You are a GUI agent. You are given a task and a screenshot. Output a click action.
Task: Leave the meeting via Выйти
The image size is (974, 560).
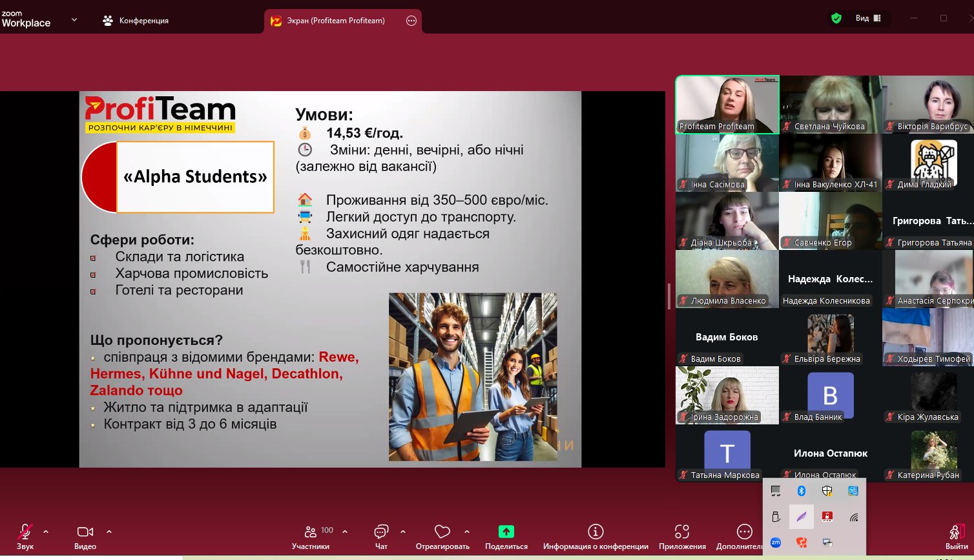tap(957, 537)
